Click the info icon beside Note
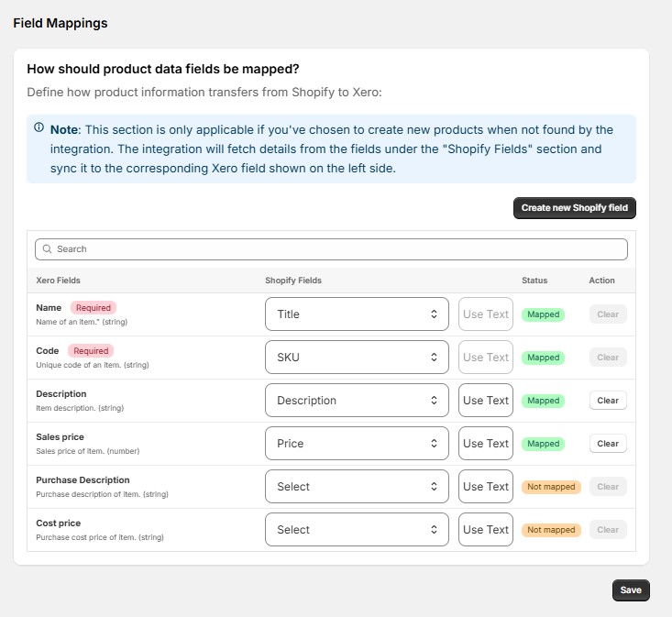Screen dimensions: 672x617 [x=39, y=127]
